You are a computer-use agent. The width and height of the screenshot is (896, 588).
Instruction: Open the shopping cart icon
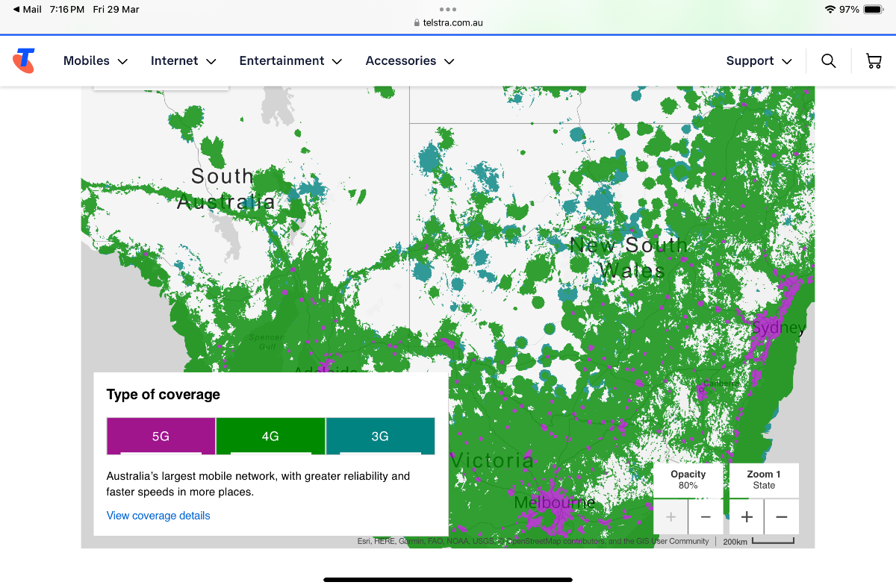pyautogui.click(x=874, y=60)
